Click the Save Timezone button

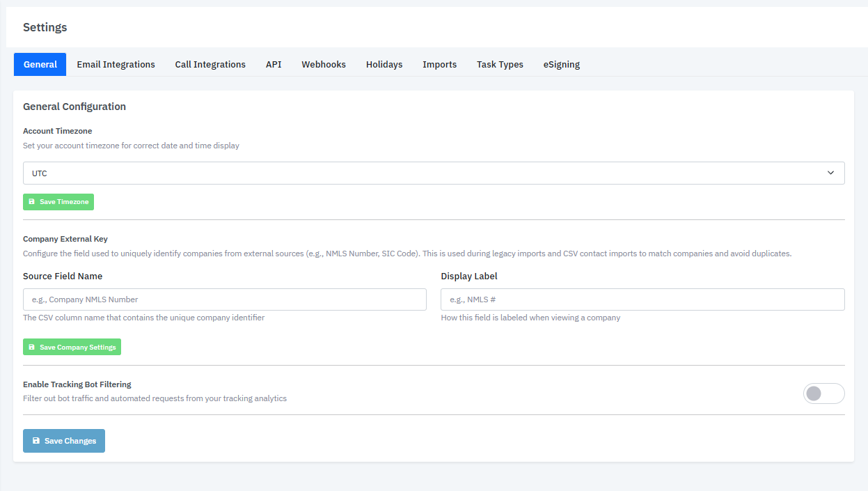point(58,201)
